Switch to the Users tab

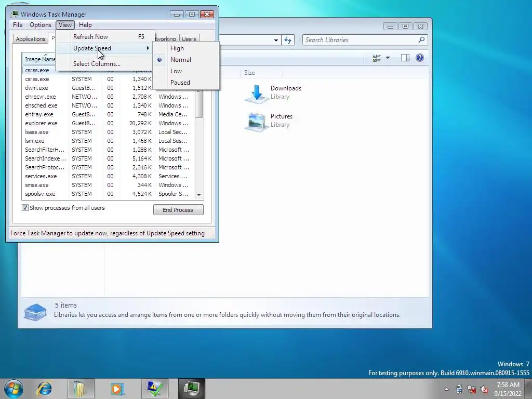tap(189, 39)
